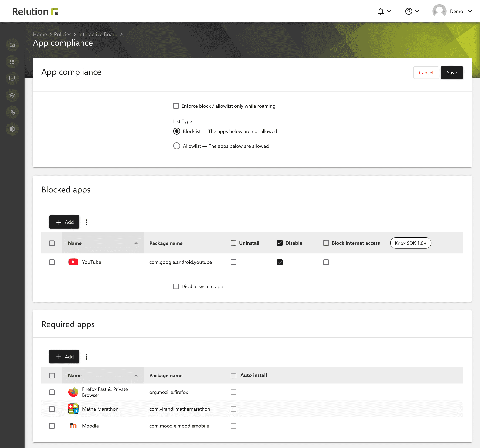Go to Policies breadcrumb

coord(63,34)
